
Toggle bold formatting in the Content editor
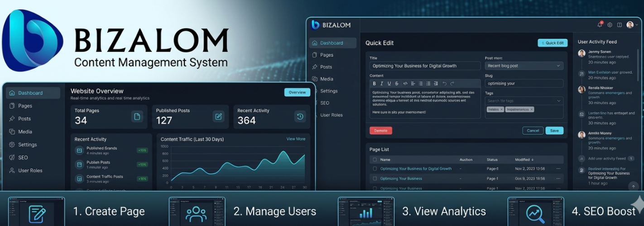[374, 84]
